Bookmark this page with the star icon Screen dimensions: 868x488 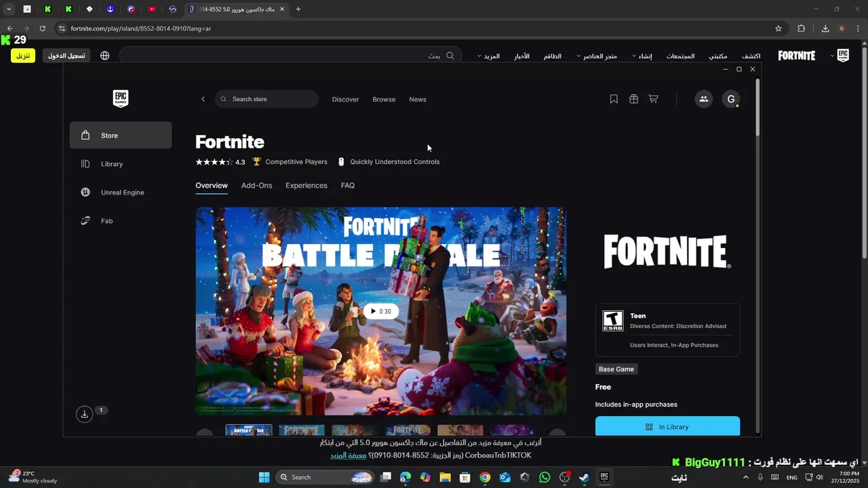coord(778,28)
